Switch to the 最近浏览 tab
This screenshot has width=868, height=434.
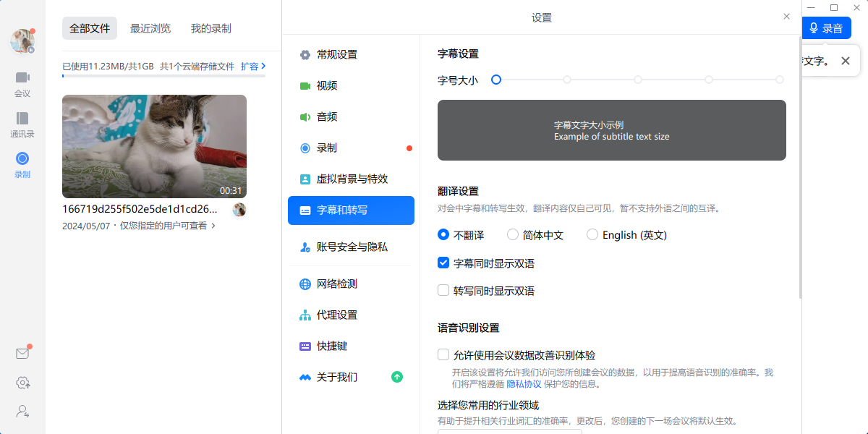coord(150,28)
